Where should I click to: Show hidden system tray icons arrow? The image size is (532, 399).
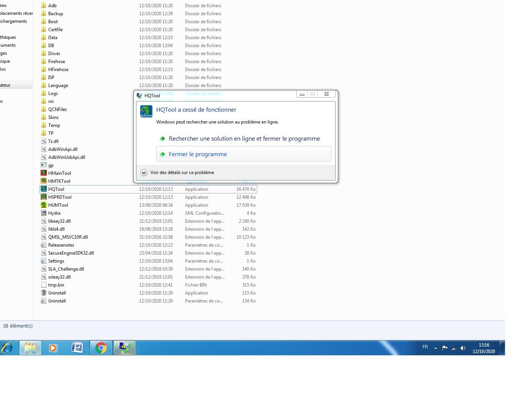(x=435, y=348)
